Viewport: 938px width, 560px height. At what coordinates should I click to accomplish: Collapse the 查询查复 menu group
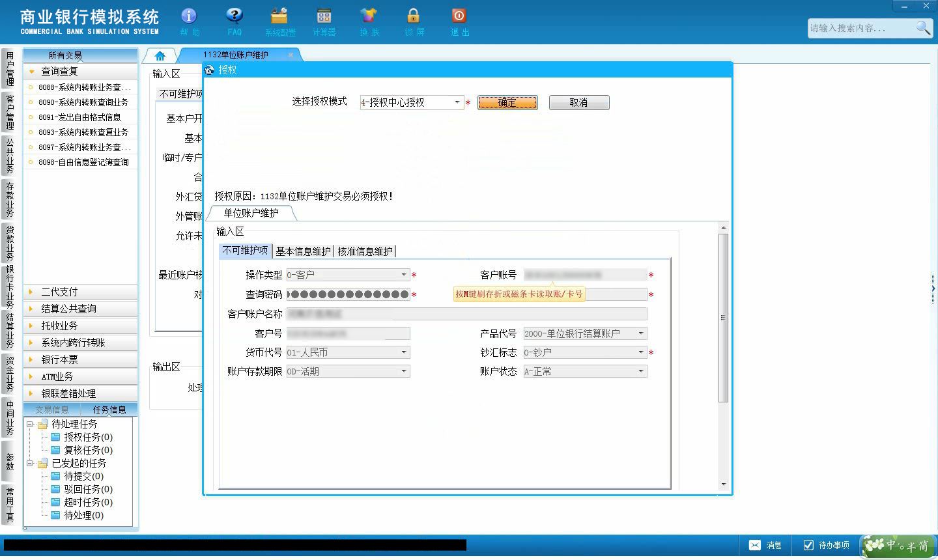pyautogui.click(x=81, y=71)
